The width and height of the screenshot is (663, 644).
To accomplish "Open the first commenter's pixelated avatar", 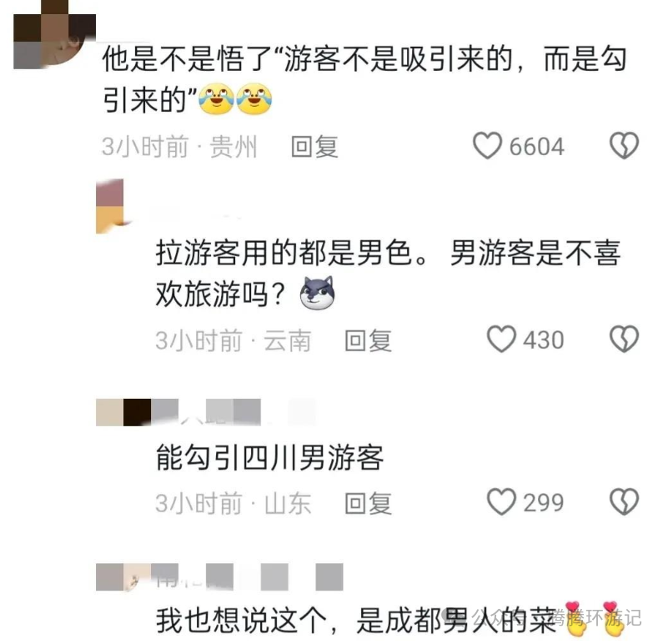I will (54, 35).
